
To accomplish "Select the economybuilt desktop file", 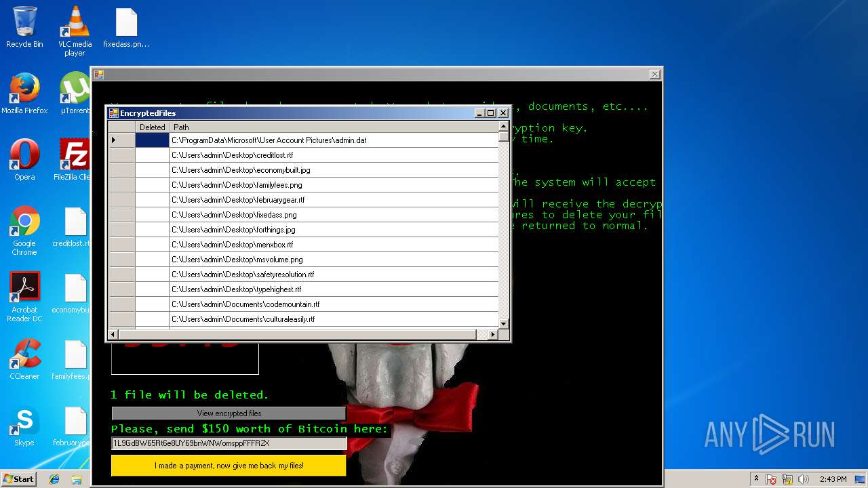I will (72, 293).
